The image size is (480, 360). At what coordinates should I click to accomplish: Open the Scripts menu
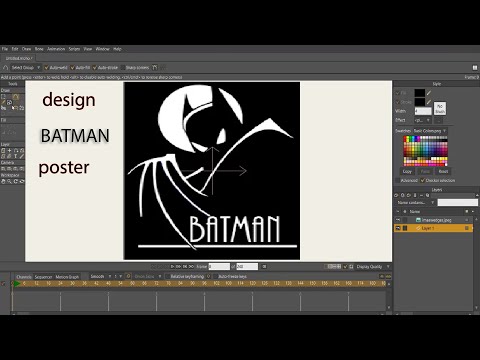pyautogui.click(x=74, y=49)
